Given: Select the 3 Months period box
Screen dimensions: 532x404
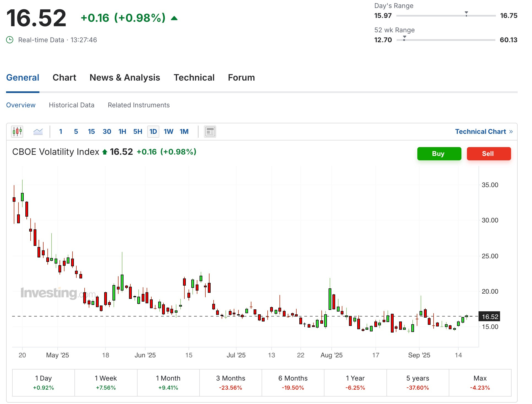Looking at the screenshot, I should (x=230, y=382).
